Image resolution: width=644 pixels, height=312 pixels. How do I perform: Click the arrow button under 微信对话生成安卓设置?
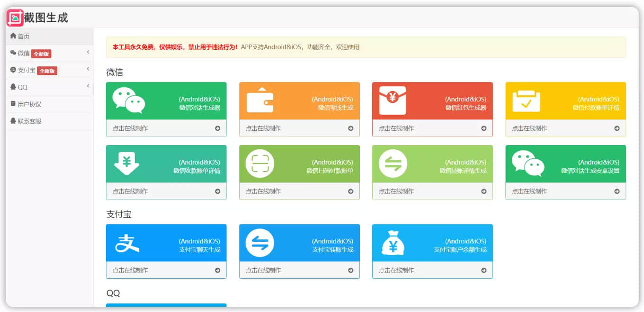(617, 192)
